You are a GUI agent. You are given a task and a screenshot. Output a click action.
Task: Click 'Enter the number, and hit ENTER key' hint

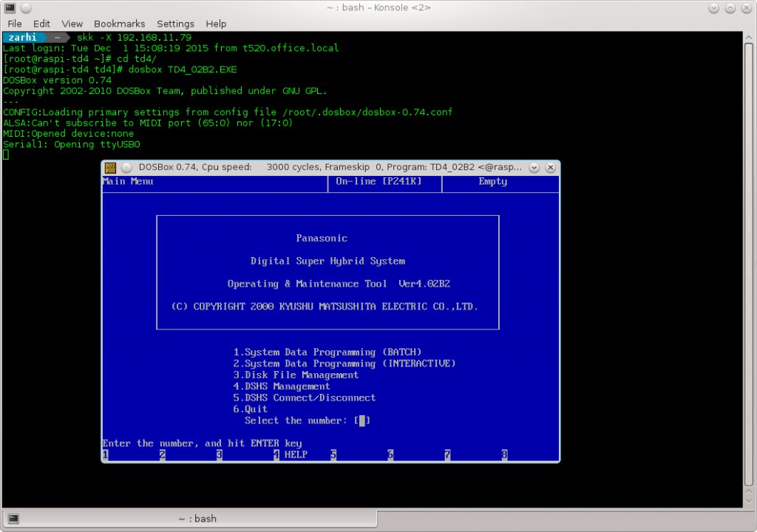(x=202, y=443)
